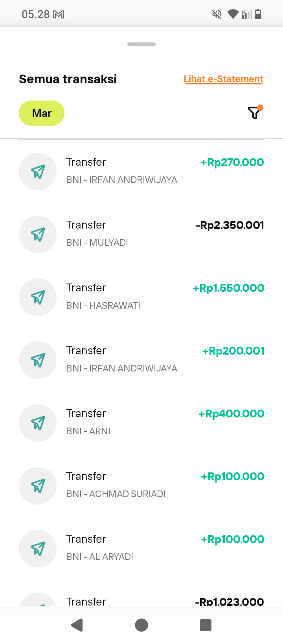
Task: Open the transaction filter funnel icon
Action: [x=255, y=113]
